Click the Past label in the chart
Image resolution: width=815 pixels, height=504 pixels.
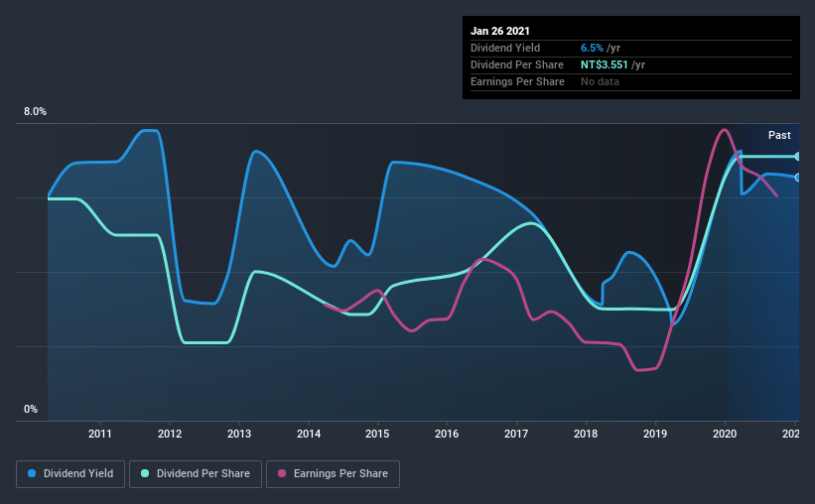coord(779,136)
